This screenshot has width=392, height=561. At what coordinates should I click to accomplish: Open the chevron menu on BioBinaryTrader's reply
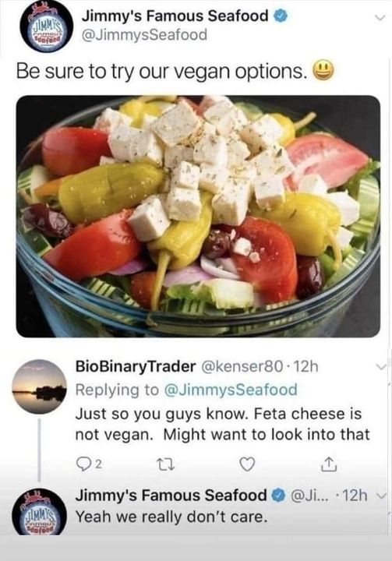[382, 366]
